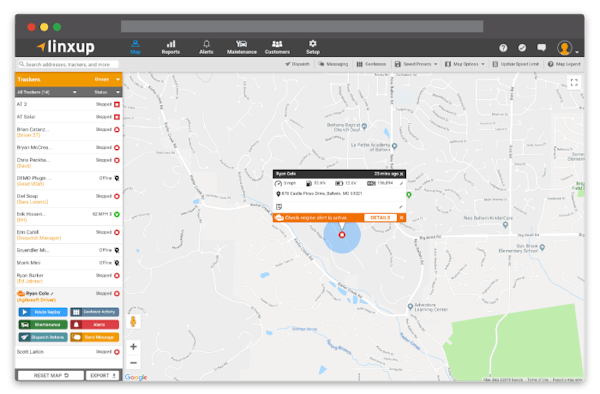Click DETAILS on the check engine alert

380,218
